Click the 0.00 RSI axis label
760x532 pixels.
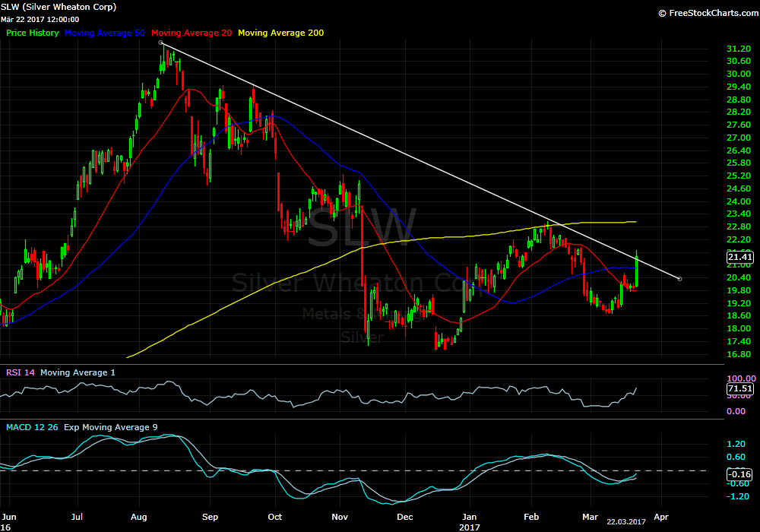point(736,411)
